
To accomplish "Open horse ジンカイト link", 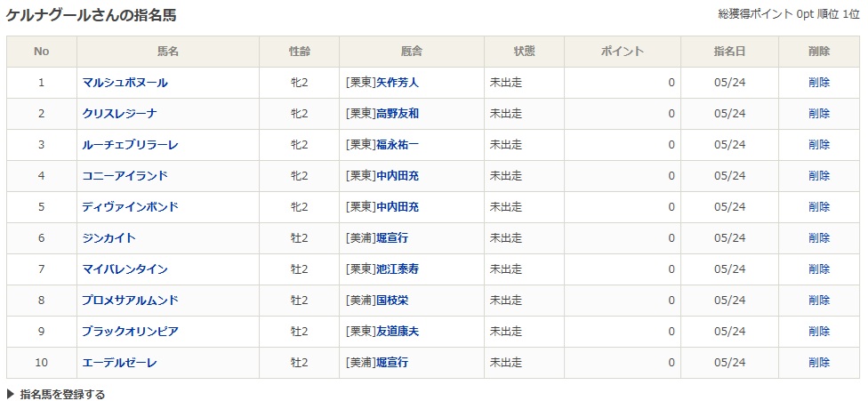I will click(x=109, y=237).
